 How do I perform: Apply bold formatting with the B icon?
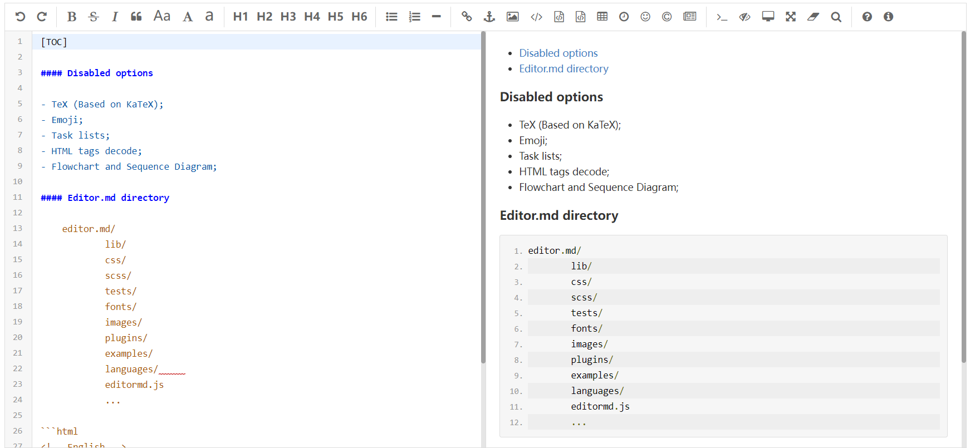point(71,17)
